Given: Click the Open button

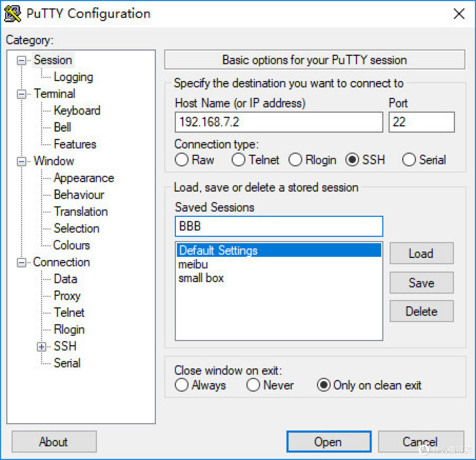Looking at the screenshot, I should pyautogui.click(x=329, y=442).
